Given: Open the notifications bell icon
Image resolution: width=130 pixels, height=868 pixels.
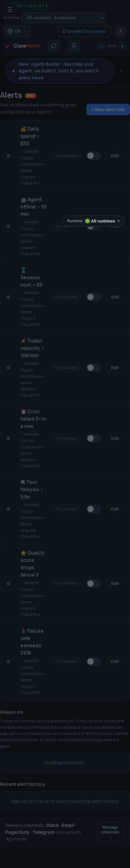Looking at the screenshot, I should click(x=73, y=46).
